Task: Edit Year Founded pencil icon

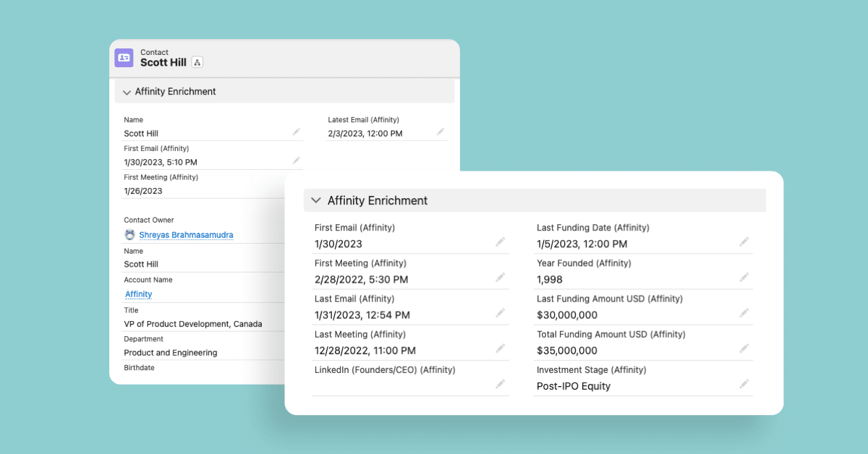Action: click(x=744, y=278)
